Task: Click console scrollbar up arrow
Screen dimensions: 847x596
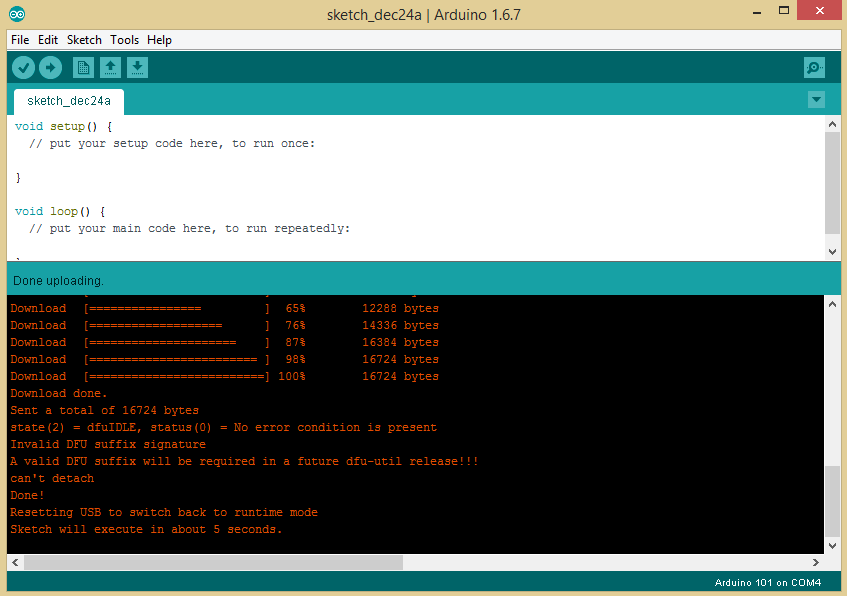Action: (x=832, y=304)
